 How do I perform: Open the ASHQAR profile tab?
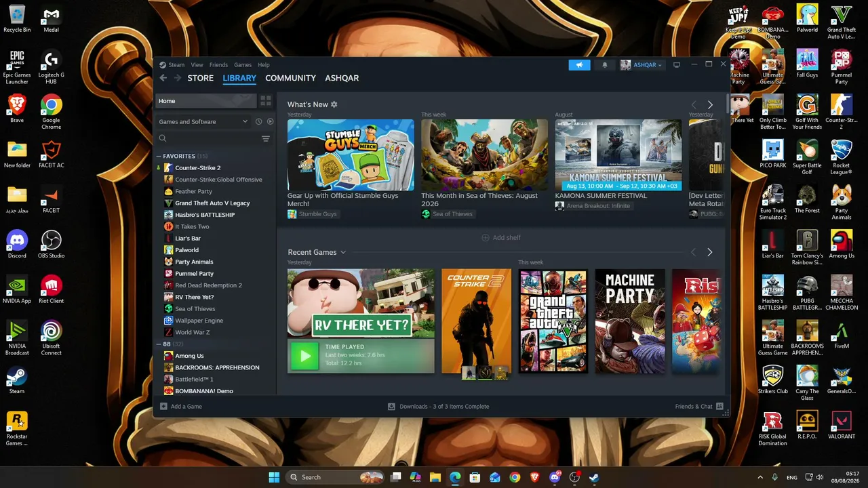(342, 78)
